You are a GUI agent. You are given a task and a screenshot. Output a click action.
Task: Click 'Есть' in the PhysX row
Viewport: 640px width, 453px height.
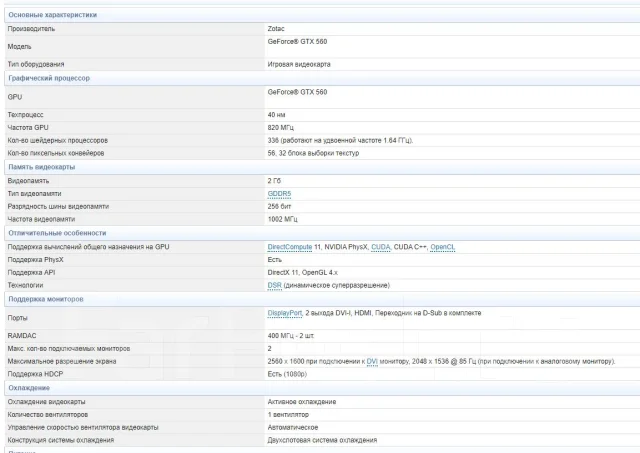click(x=275, y=260)
